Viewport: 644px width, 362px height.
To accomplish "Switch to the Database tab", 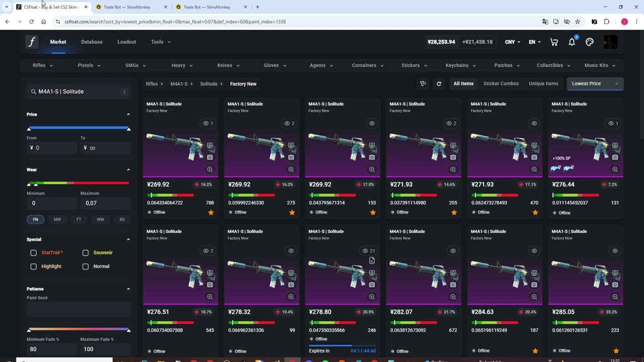I will [92, 42].
